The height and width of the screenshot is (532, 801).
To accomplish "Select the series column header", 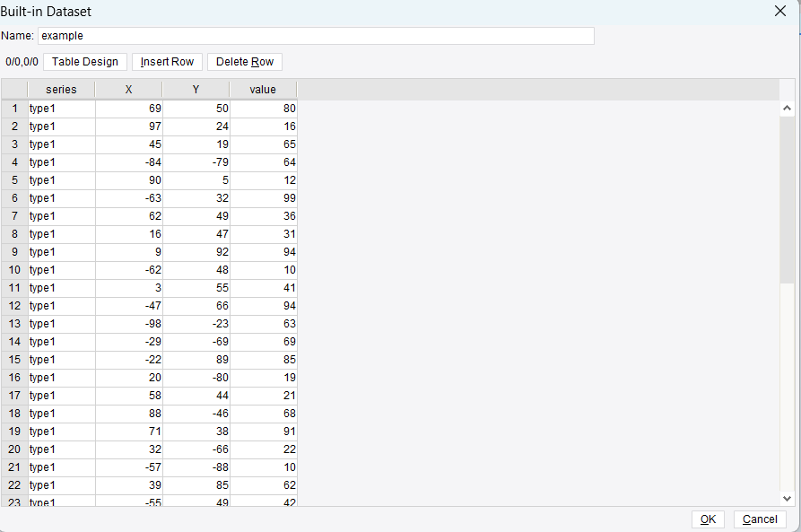I will coord(61,90).
